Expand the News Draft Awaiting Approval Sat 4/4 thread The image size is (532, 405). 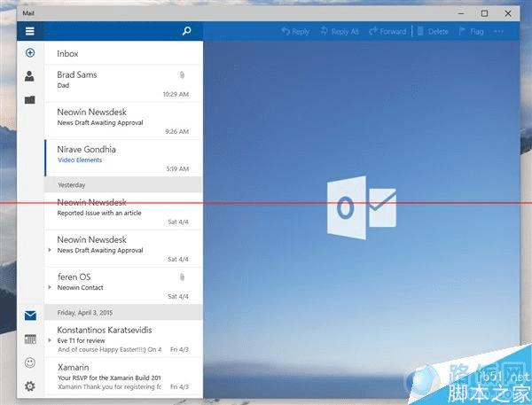tap(50, 250)
